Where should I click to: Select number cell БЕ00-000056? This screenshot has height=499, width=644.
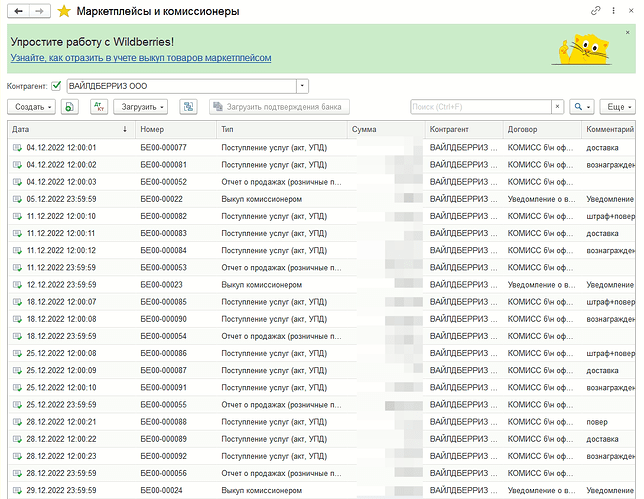click(x=163, y=474)
